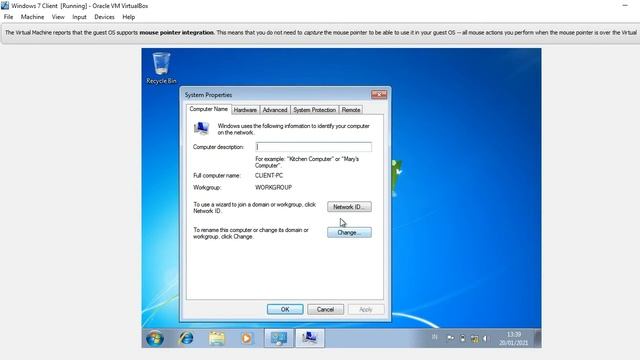Image resolution: width=640 pixels, height=360 pixels.
Task: Confirm with the OK button
Action: pyautogui.click(x=285, y=309)
